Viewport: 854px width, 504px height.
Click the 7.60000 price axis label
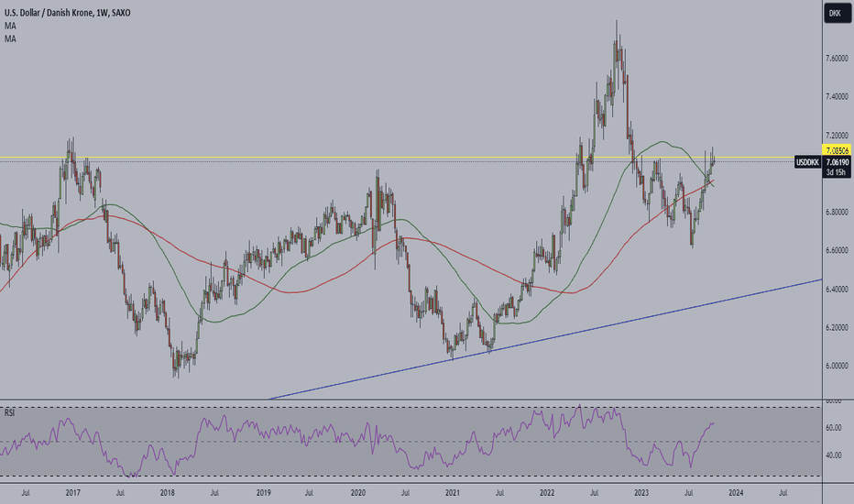click(x=837, y=58)
